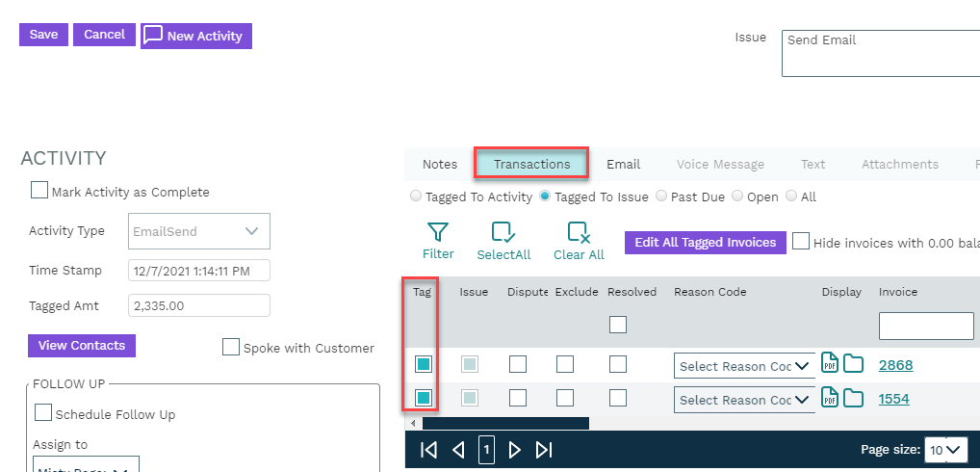This screenshot has height=472, width=980.
Task: Click the Edit All Tagged Invoices button
Action: (705, 243)
